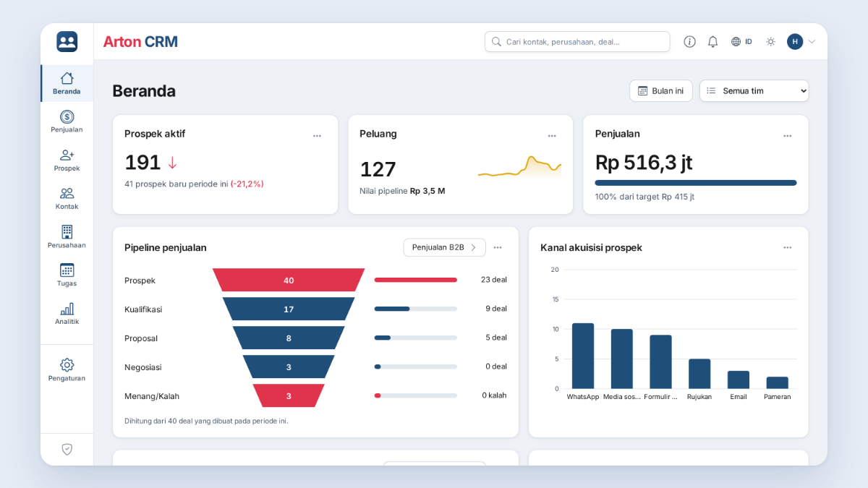Click the Prospek row red progress bar
868x488 pixels.
tap(416, 280)
